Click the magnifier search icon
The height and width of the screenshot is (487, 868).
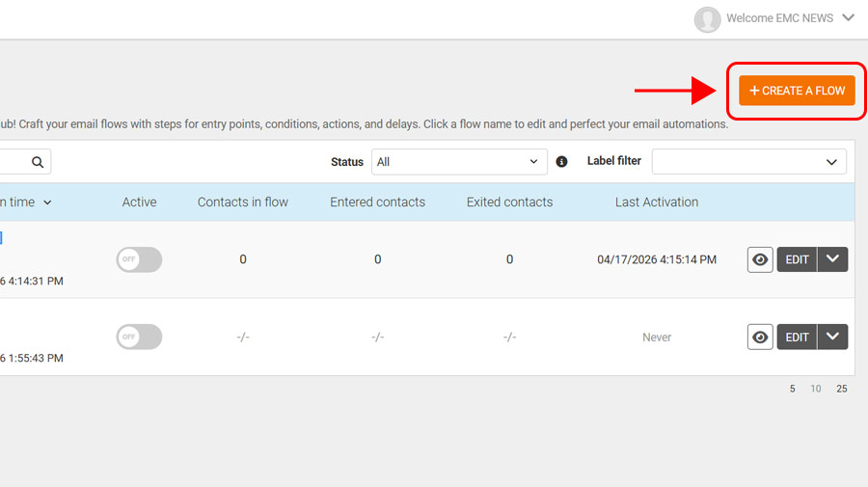(x=38, y=162)
